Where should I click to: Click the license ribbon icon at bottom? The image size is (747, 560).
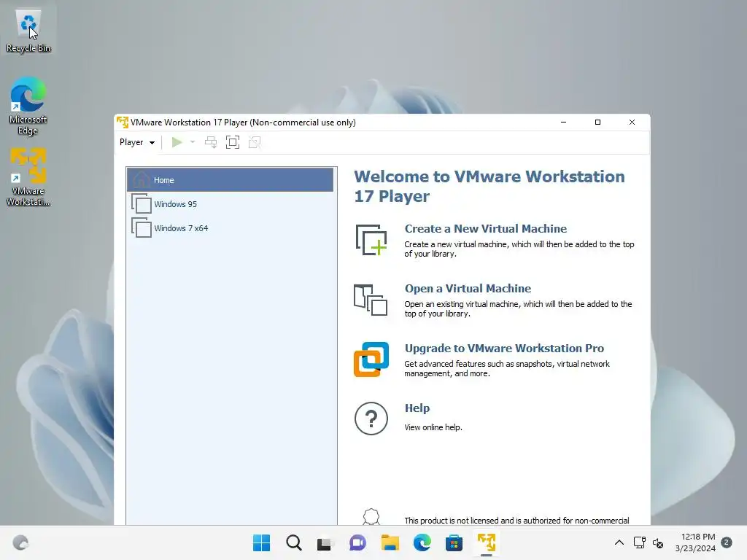click(x=371, y=516)
